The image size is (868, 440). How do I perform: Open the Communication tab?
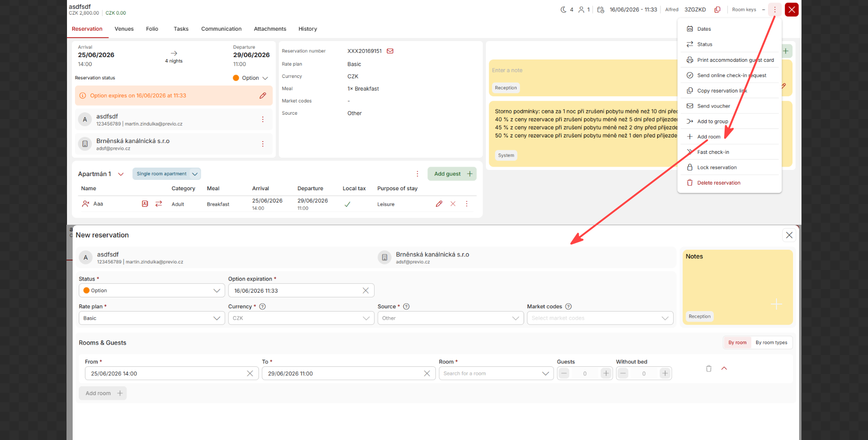point(221,29)
